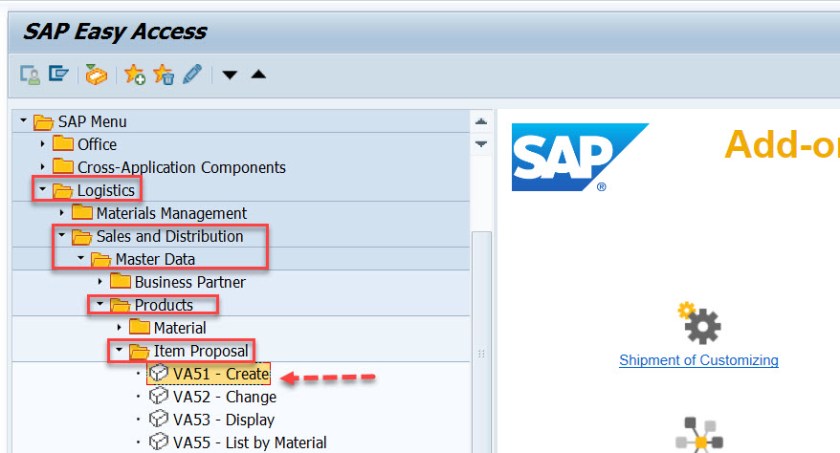The height and width of the screenshot is (453, 840).
Task: Select VA55 - List by Material
Action: click(x=249, y=442)
